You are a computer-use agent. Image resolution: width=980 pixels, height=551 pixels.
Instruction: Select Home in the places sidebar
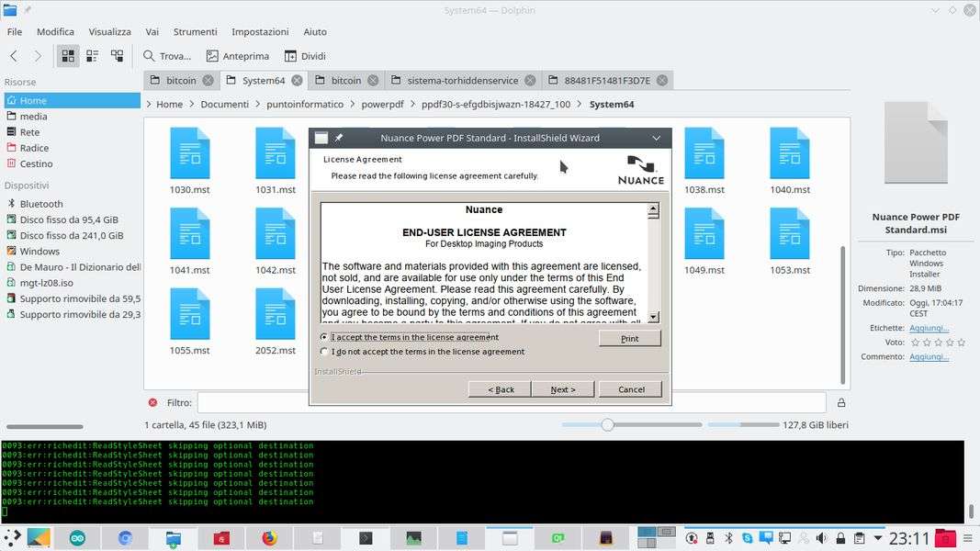[72, 101]
